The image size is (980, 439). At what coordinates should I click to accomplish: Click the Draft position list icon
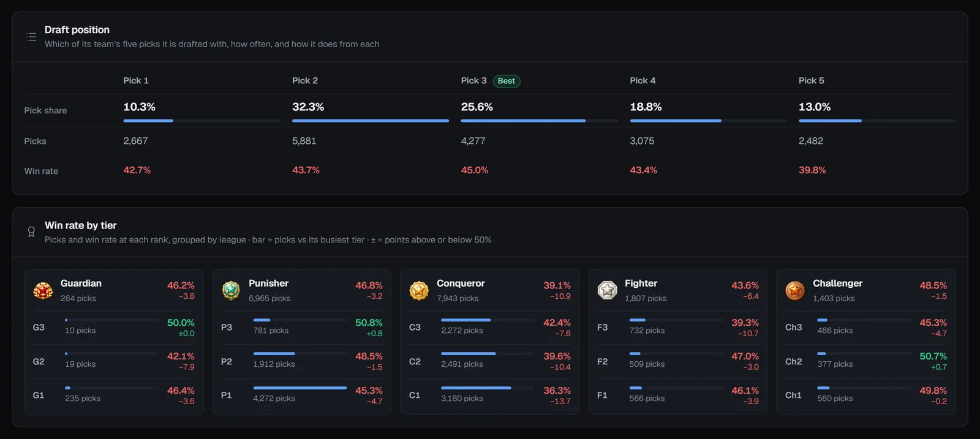point(31,37)
